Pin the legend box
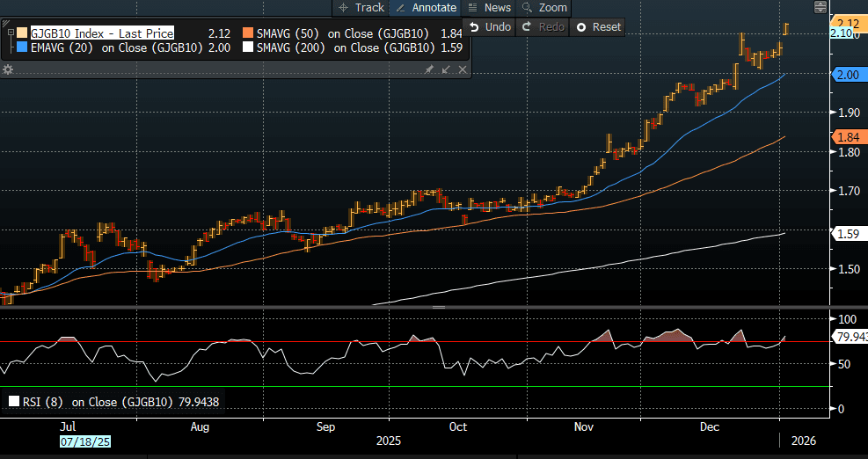This screenshot has width=868, height=459. (429, 69)
